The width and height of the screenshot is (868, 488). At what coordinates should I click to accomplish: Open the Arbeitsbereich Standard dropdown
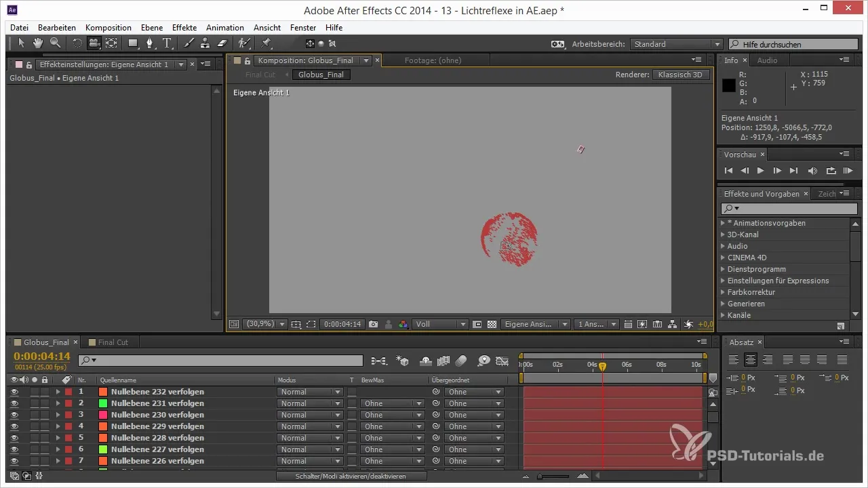(676, 44)
